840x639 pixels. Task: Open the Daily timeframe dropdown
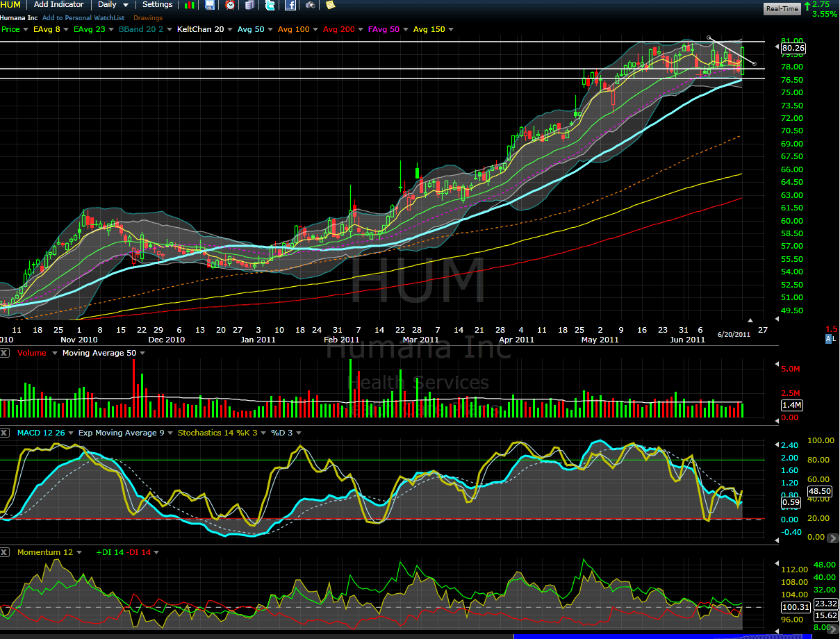tap(113, 5)
